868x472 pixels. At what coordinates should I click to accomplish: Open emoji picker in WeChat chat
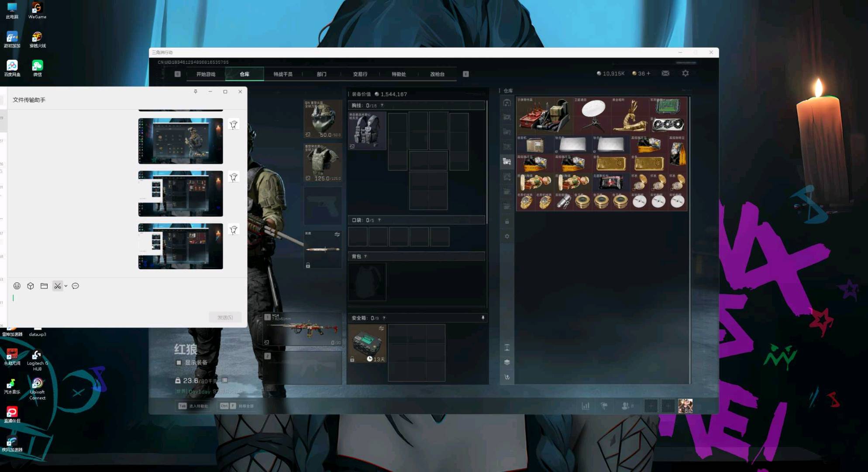click(17, 286)
